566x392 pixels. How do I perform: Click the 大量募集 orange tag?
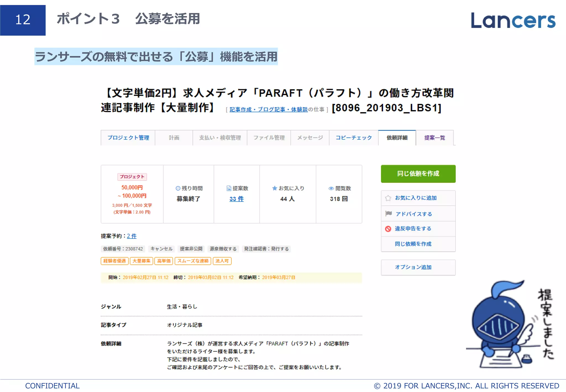141,261
